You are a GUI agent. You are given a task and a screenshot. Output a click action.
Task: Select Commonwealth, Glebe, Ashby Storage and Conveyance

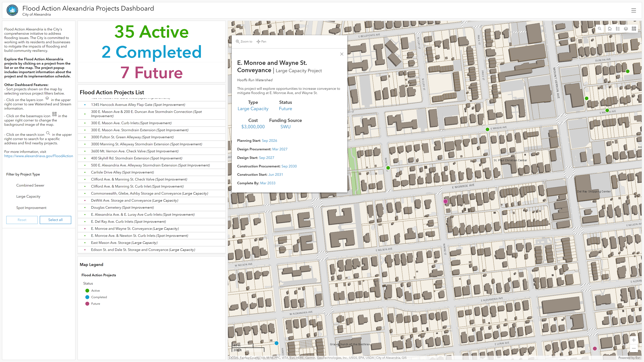click(151, 193)
